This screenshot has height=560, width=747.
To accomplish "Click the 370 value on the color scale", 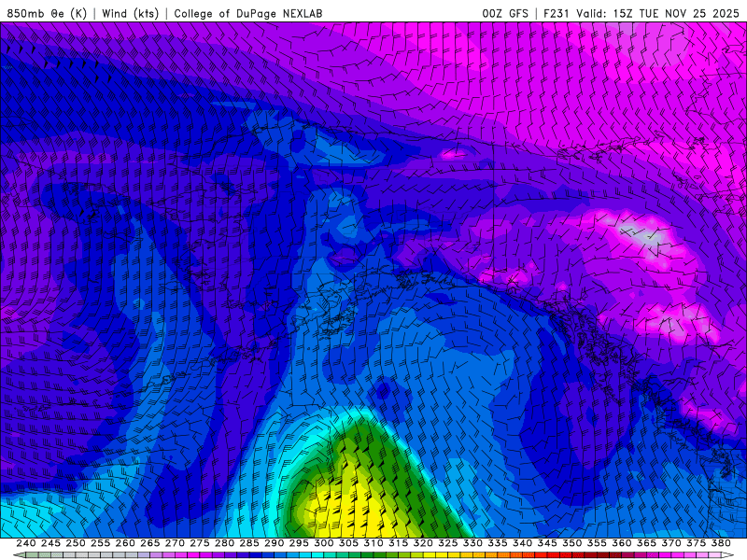I will point(671,543).
